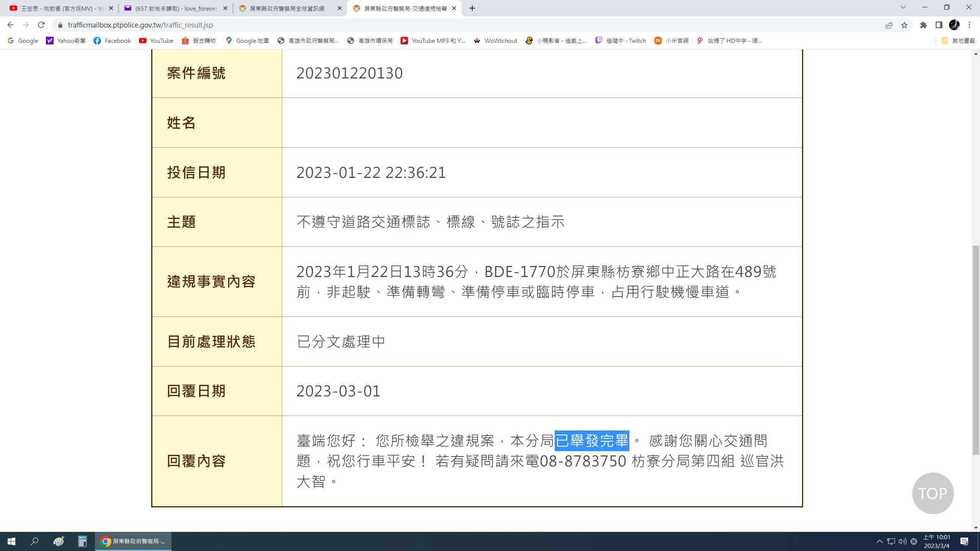Open the Yahoo奇摩 bookmark
Viewport: 980px width, 551px height.
click(66, 41)
